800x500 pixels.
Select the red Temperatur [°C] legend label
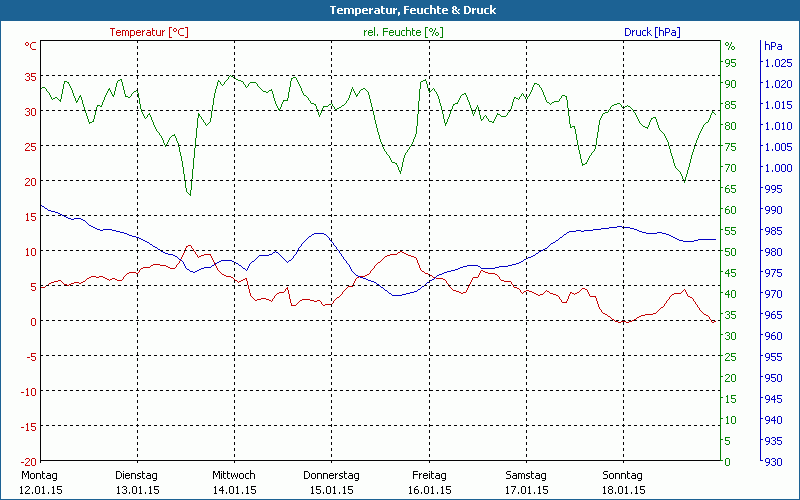149,32
